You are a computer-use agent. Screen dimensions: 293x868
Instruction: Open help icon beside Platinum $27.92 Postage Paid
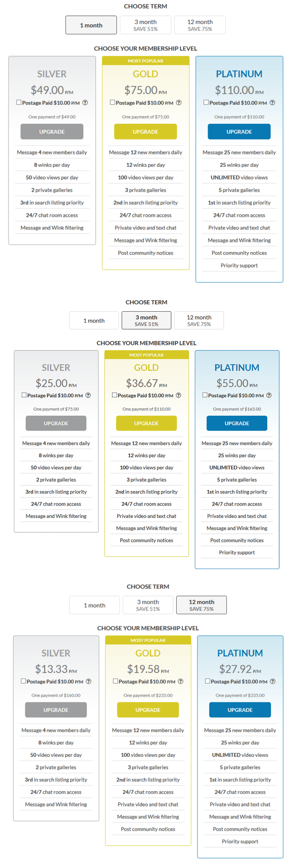(x=273, y=681)
